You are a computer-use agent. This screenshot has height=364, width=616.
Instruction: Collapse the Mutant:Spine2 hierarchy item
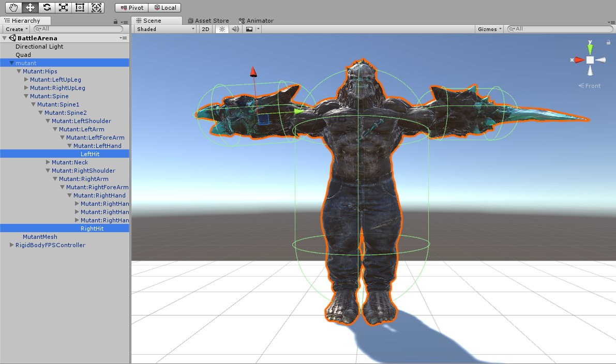[40, 112]
